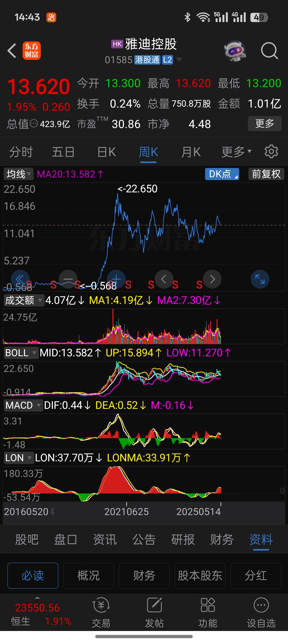Open the HK market badge

tap(117, 44)
